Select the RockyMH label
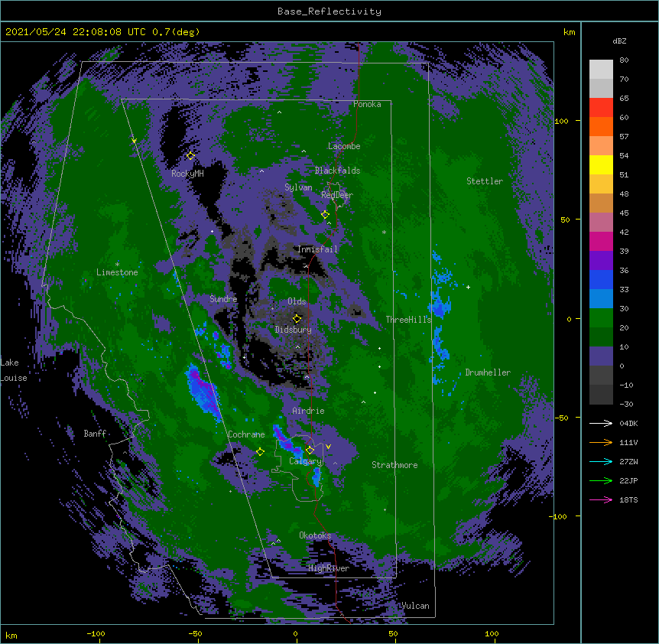Screen dimensions: 659x644 pos(187,174)
